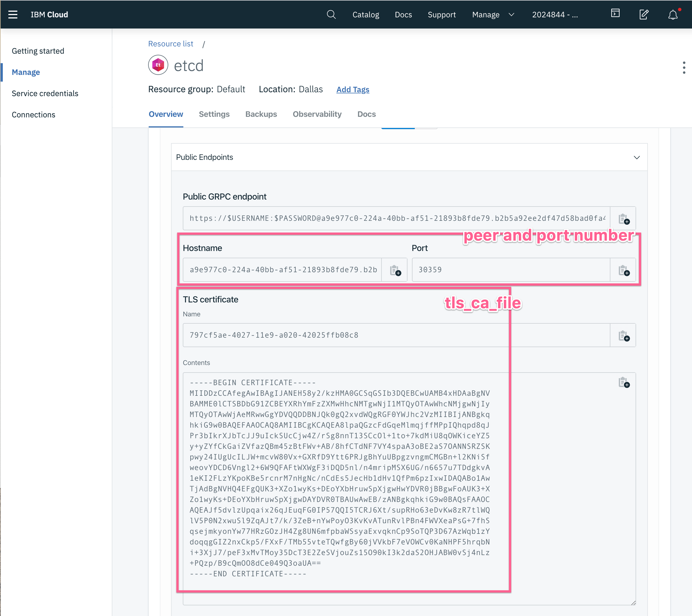Open the Manage dropdown in top navigation
Image resolution: width=692 pixels, height=616 pixels.
[493, 14]
